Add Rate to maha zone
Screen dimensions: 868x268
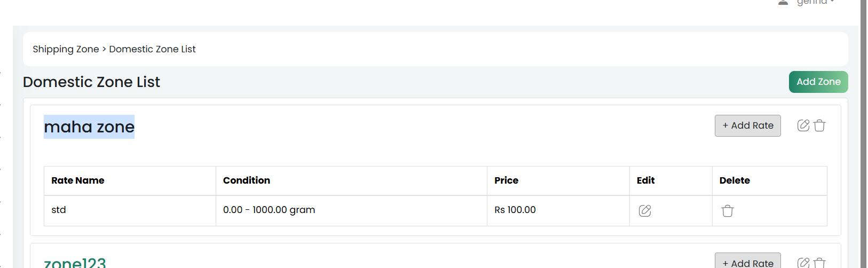click(x=748, y=125)
